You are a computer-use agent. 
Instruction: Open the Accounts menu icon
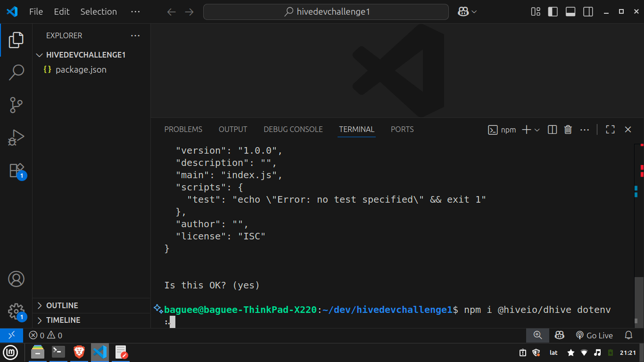pos(16,279)
